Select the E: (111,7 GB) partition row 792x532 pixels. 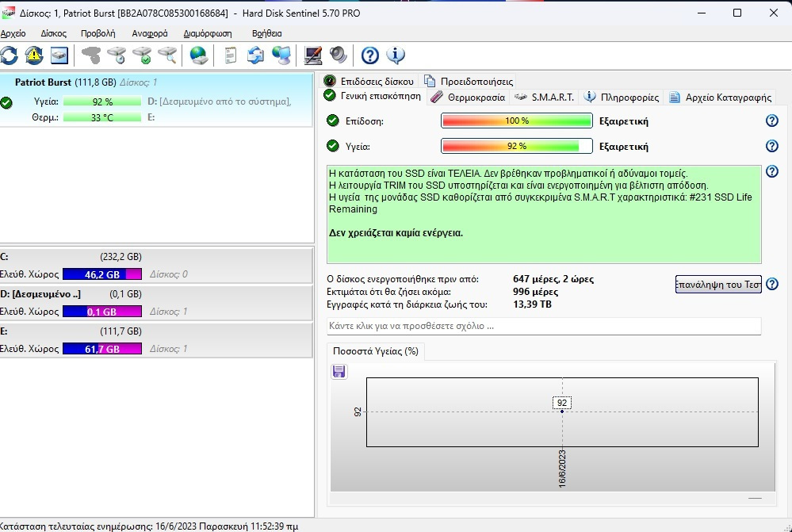156,340
